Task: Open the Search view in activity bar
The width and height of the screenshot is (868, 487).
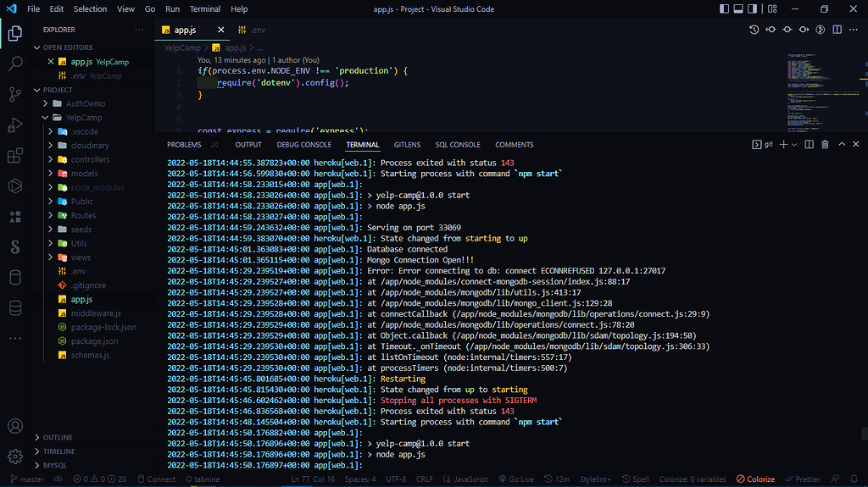Action: [x=14, y=64]
